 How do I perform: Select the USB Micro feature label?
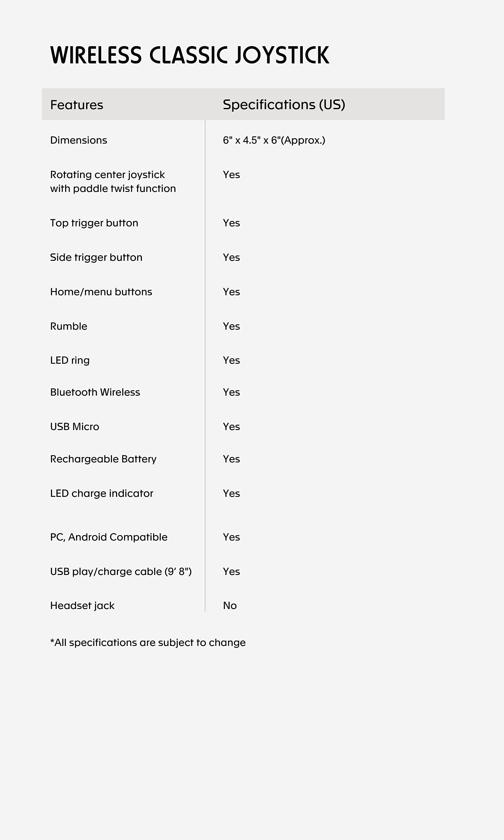click(x=74, y=427)
